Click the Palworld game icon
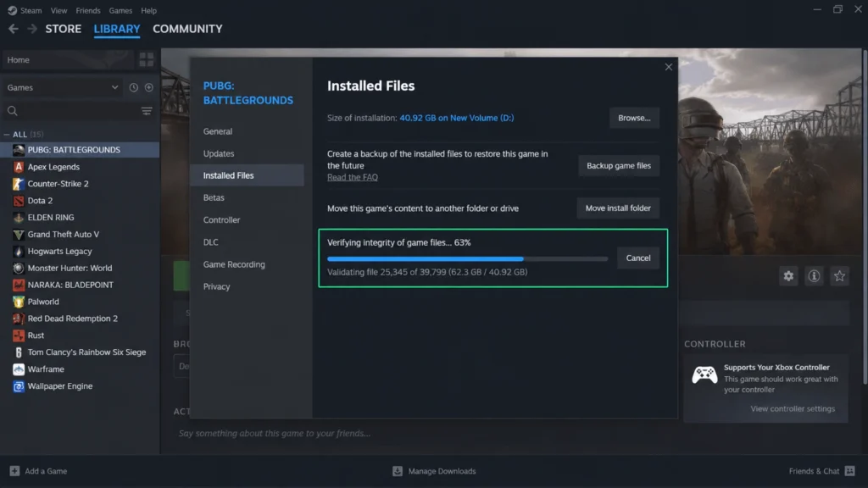 [x=19, y=302]
